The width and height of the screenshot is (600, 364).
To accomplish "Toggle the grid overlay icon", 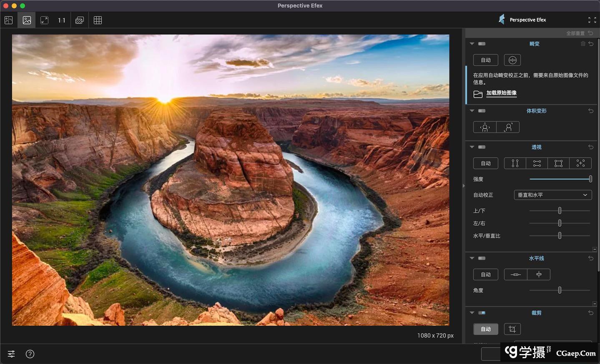I will pyautogui.click(x=98, y=20).
